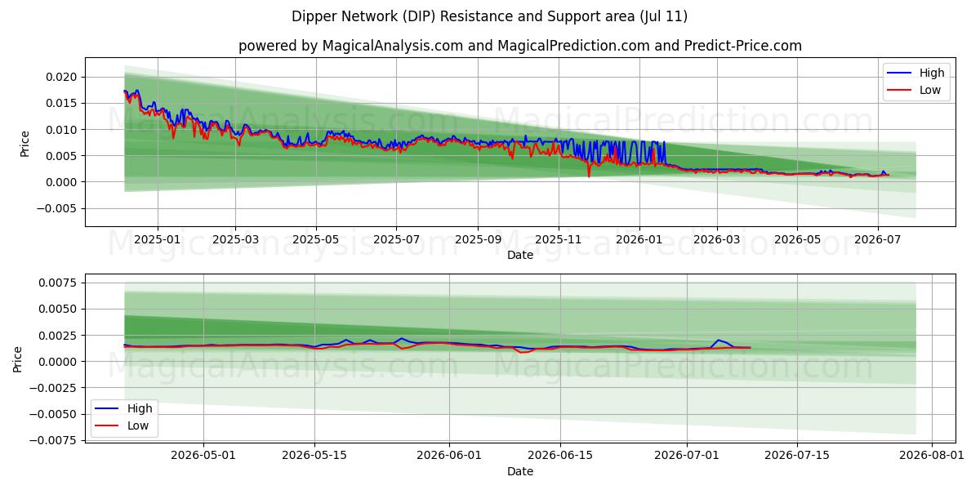Click the '−0.0050' y-axis tick on bottom chart
The image size is (980, 490).
click(53, 414)
